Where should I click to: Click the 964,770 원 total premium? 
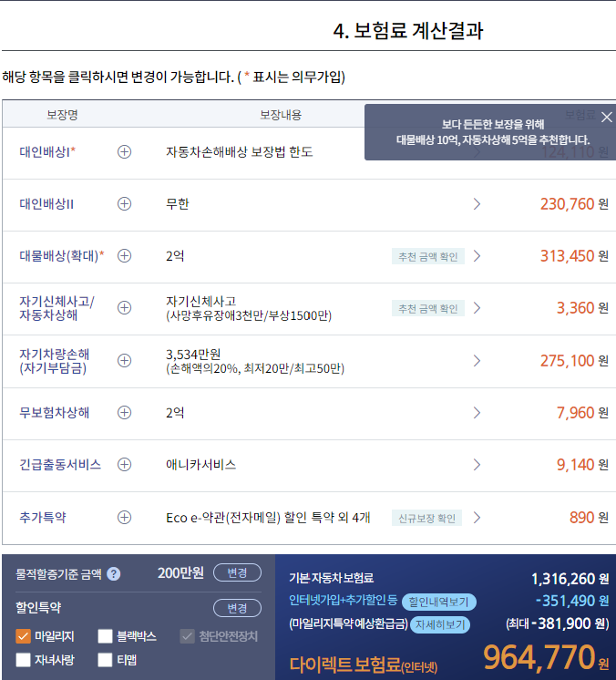[x=546, y=657]
